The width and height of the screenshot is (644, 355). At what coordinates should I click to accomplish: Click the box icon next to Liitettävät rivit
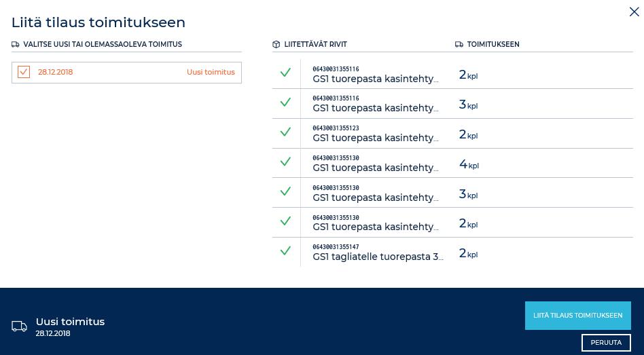pyautogui.click(x=276, y=44)
